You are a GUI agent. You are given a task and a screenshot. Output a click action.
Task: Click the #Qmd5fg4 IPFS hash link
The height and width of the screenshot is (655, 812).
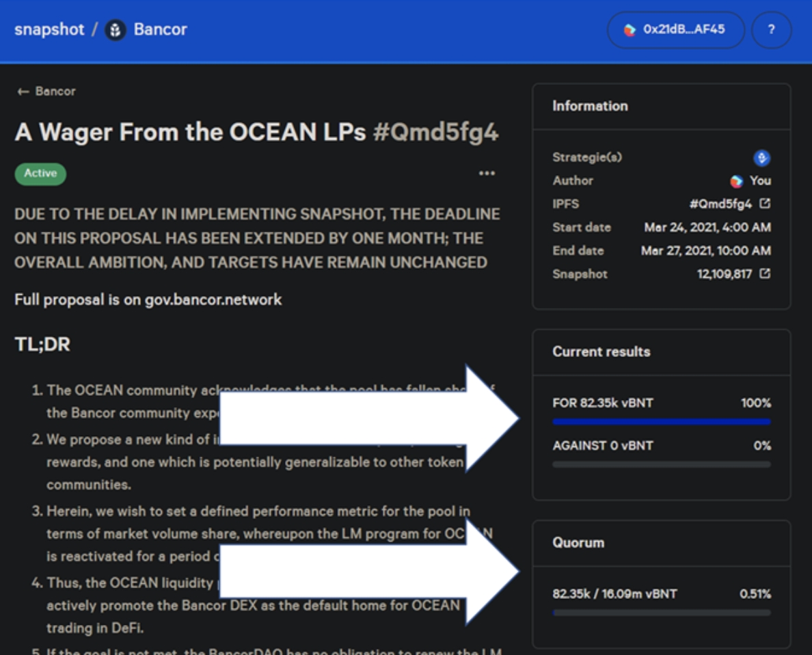pos(720,204)
